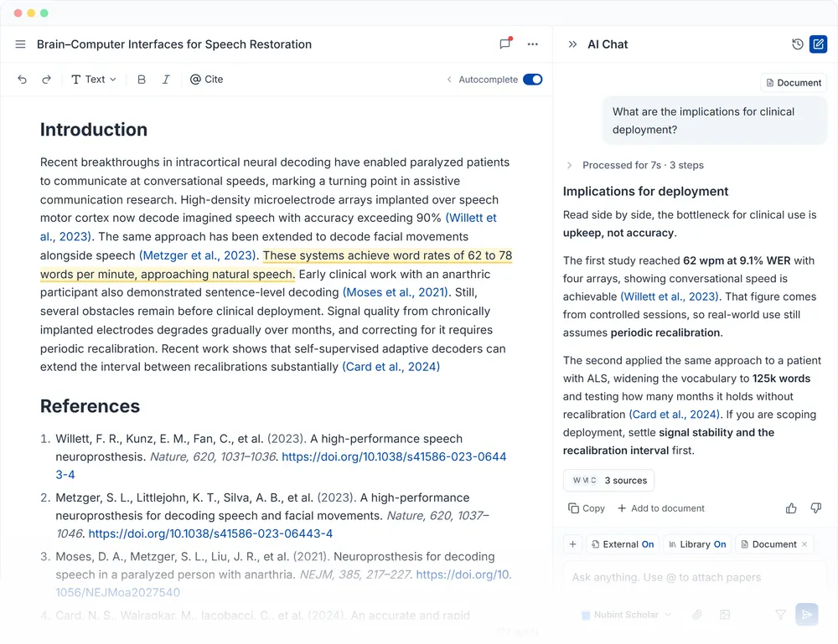
Task: Open Willett et al., 2023 citation in chat
Action: pyautogui.click(x=670, y=296)
